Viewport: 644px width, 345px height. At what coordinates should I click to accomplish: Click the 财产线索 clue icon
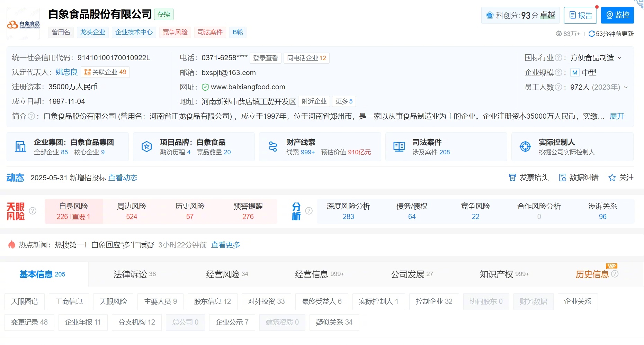[273, 147]
